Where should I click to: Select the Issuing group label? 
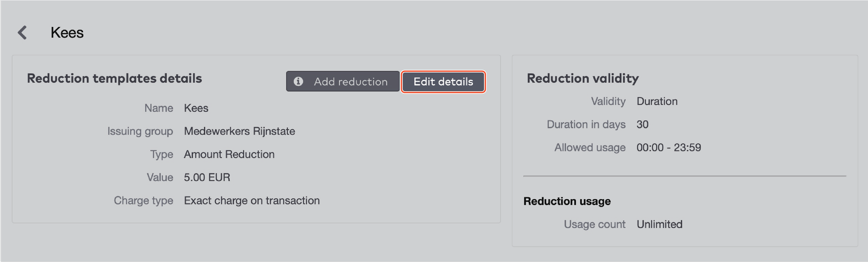coord(141,131)
